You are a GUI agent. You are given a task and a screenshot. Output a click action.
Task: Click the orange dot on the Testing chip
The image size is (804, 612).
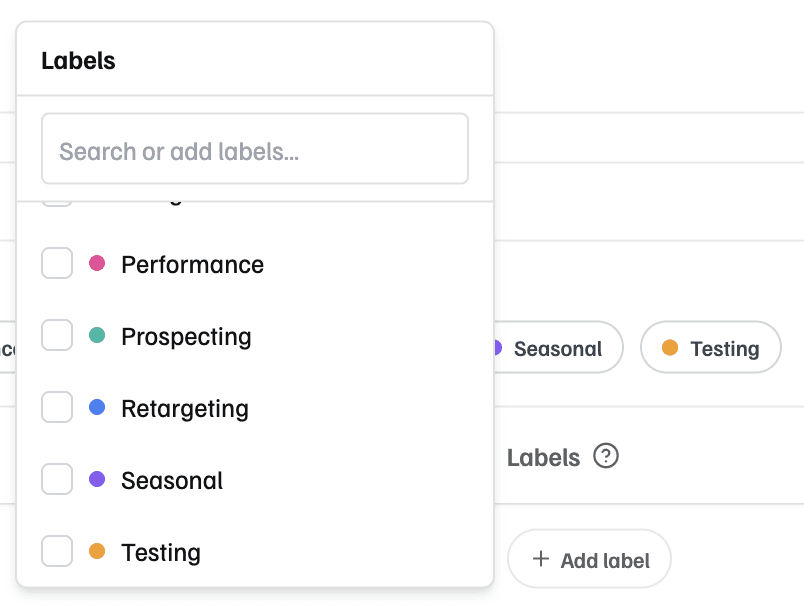[670, 348]
